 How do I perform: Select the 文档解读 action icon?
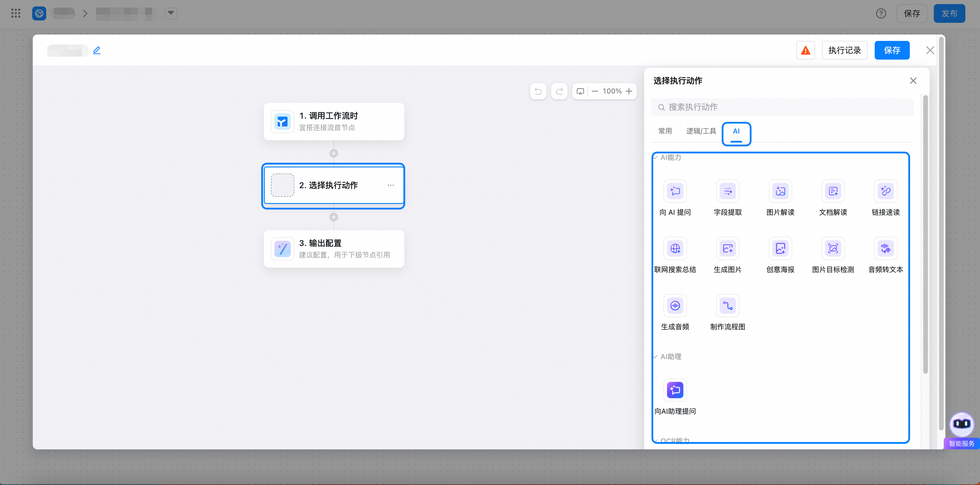pyautogui.click(x=833, y=191)
